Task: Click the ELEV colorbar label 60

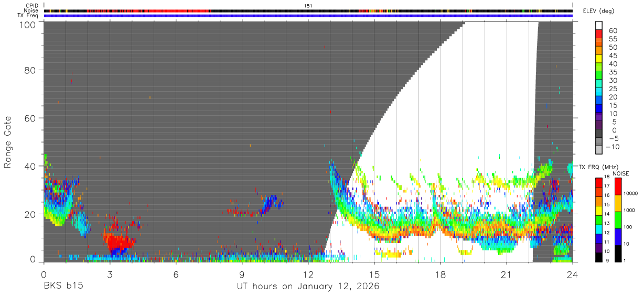Action: [x=613, y=30]
